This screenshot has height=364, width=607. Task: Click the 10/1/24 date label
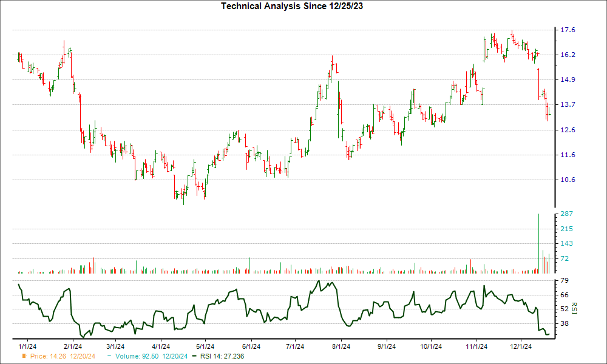[431, 346]
